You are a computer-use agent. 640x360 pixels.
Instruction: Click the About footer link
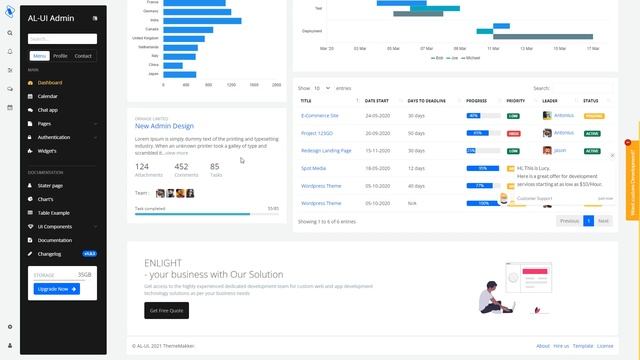point(543,346)
